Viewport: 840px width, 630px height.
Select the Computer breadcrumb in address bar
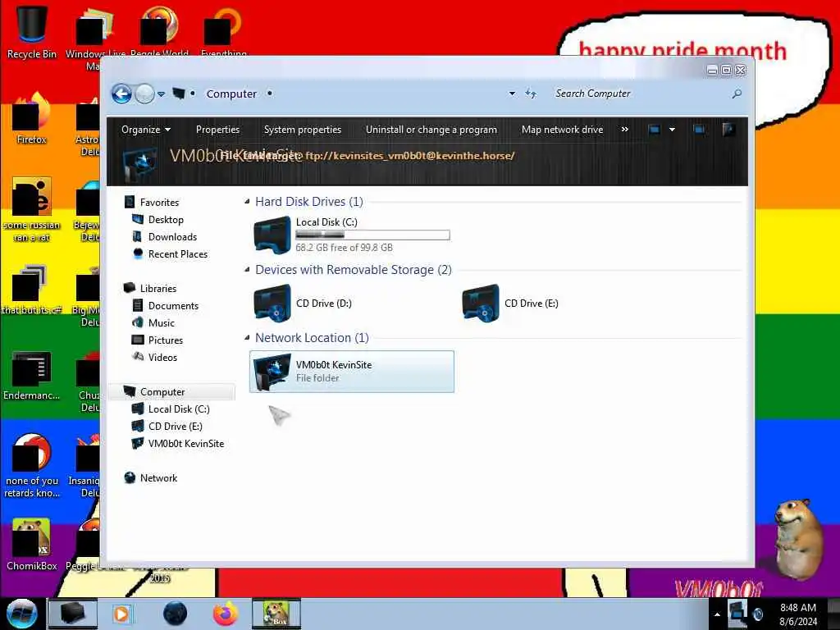(231, 94)
